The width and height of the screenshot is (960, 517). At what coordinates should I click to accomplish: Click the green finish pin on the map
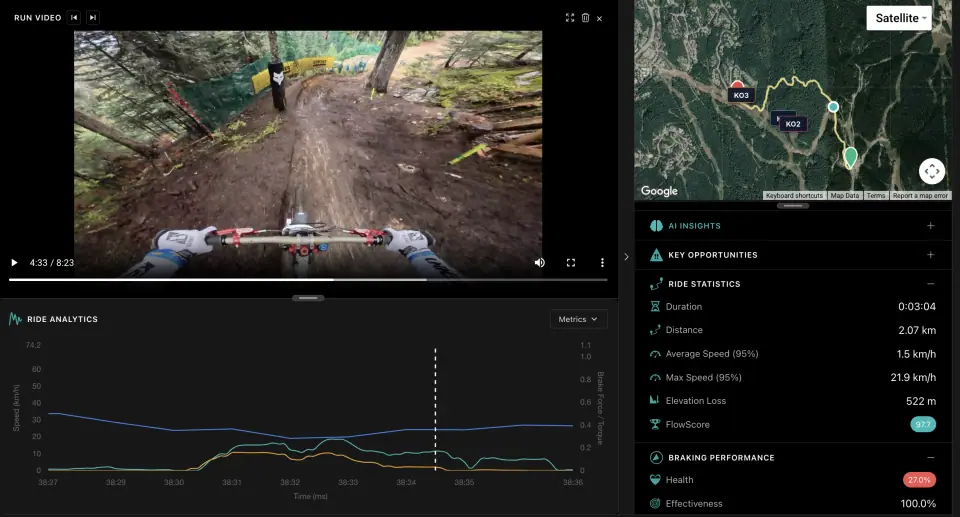click(x=850, y=157)
